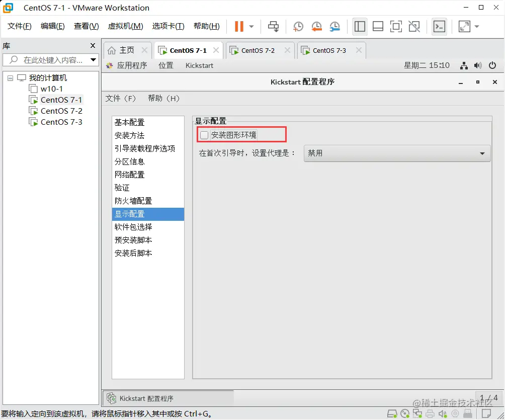
Task: Toggle the library sidebar view
Action: pyautogui.click(x=360, y=27)
